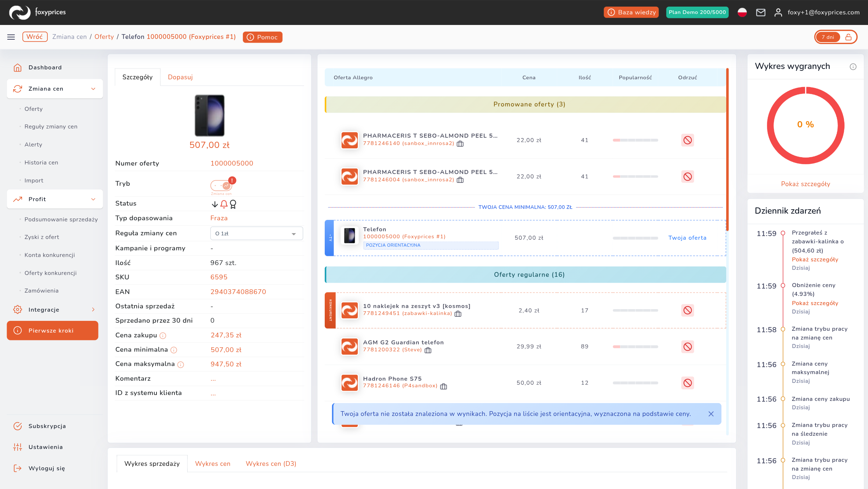Reject the Hadron Phone S75 offer
This screenshot has width=868, height=489.
point(688,383)
